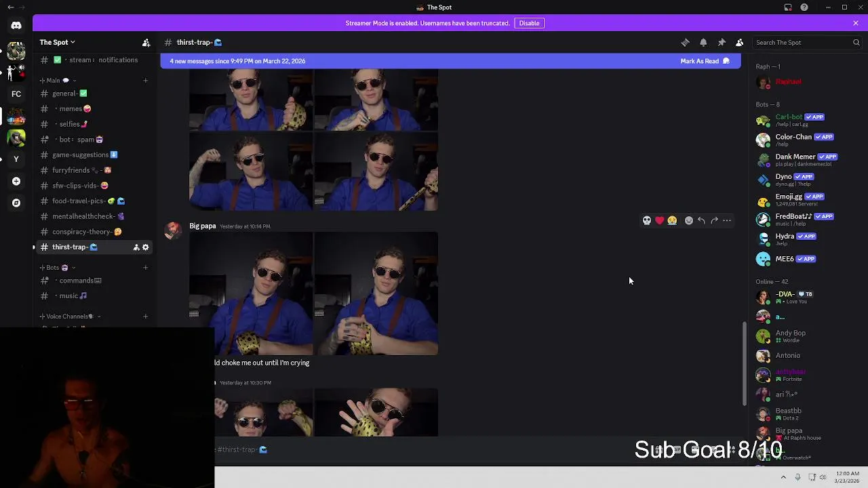This screenshot has width=868, height=488.
Task: Open the Y server
Action: pyautogui.click(x=16, y=159)
